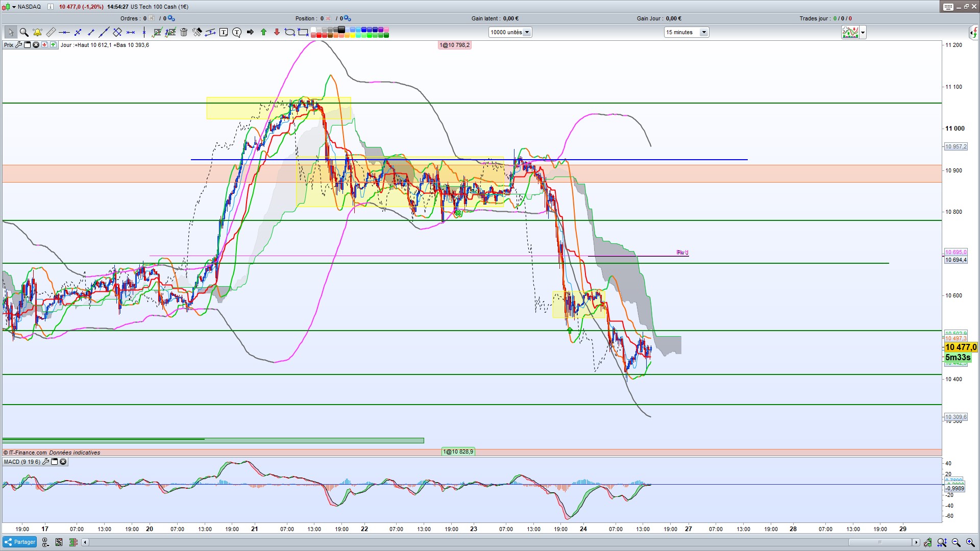Select the NASDAQ instrument name
Image resolution: width=980 pixels, height=551 pixels.
click(29, 7)
